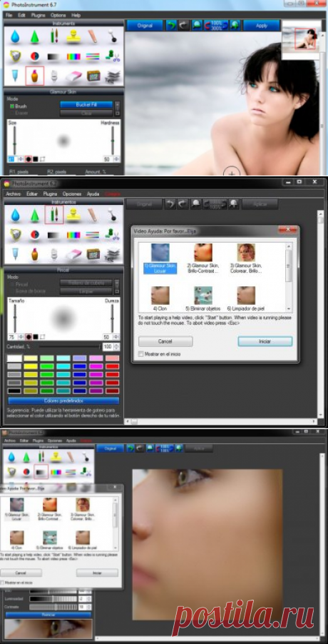Click Bucket Fill button in Glamour Skin panel
328x644 pixels.
tap(86, 105)
